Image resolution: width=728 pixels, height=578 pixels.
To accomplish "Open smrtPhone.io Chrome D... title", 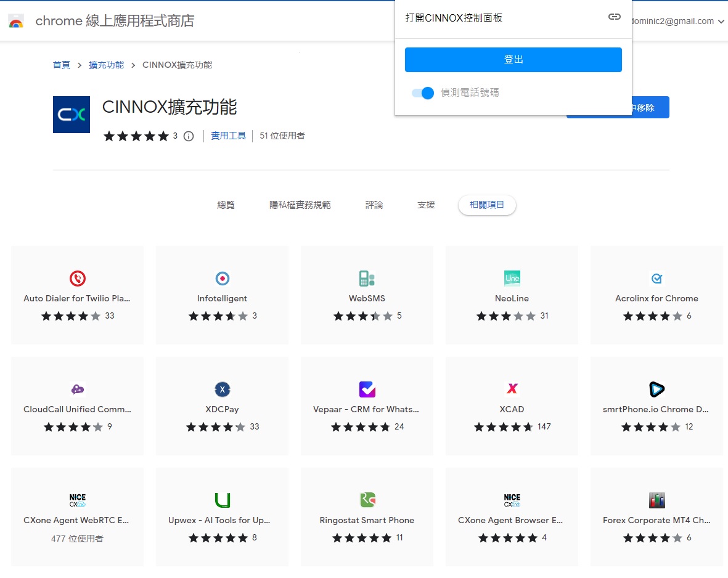I will click(x=656, y=410).
